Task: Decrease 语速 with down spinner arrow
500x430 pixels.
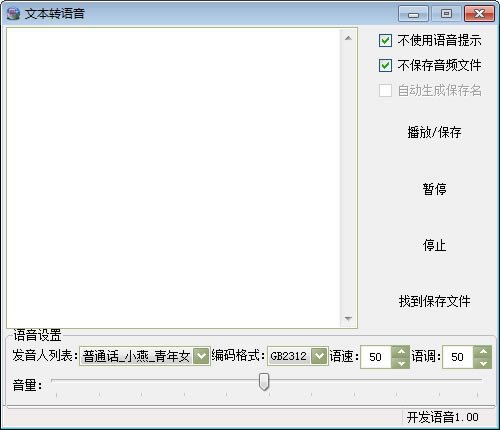Action: click(x=401, y=363)
